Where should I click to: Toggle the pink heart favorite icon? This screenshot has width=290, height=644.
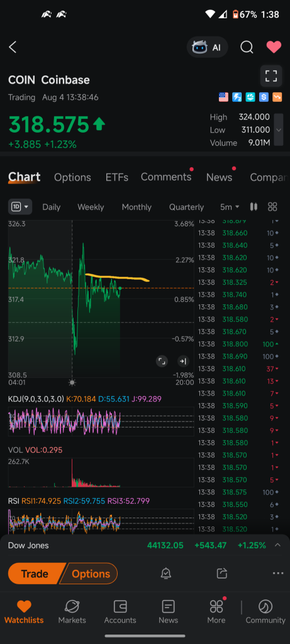tap(274, 47)
